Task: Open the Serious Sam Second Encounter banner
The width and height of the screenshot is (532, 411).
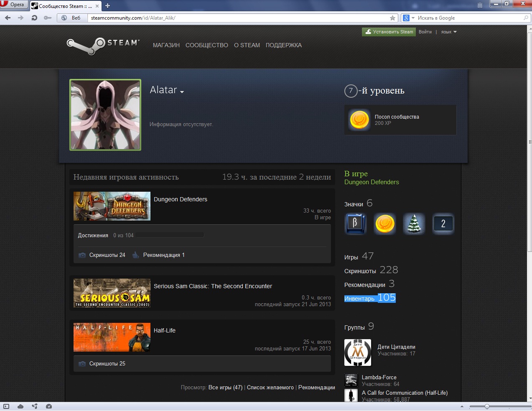Action: pos(112,293)
